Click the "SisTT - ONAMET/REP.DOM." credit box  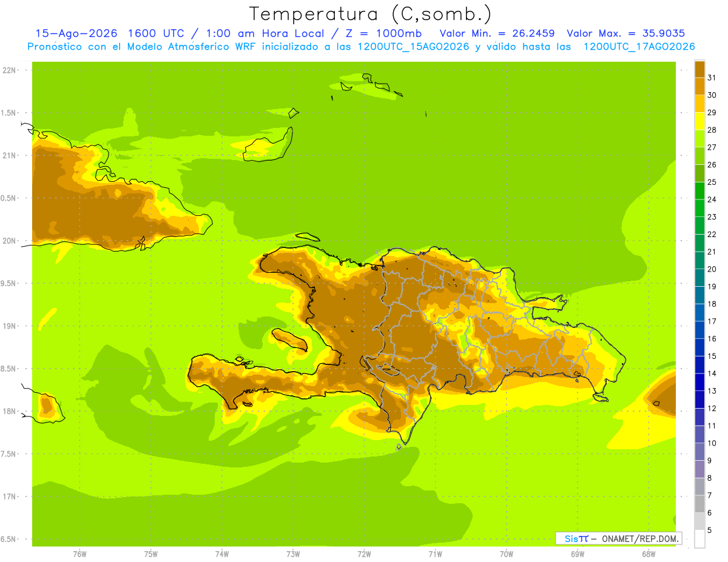[x=618, y=538]
